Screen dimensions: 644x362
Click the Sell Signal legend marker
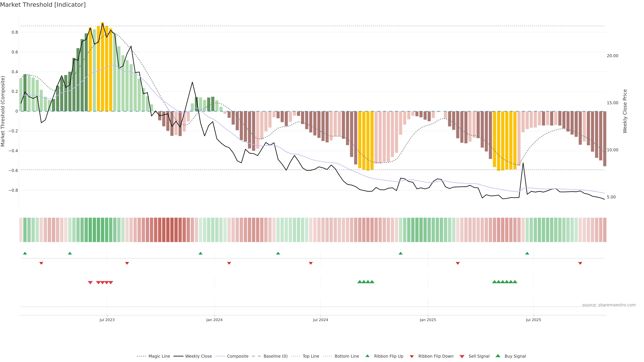click(462, 356)
